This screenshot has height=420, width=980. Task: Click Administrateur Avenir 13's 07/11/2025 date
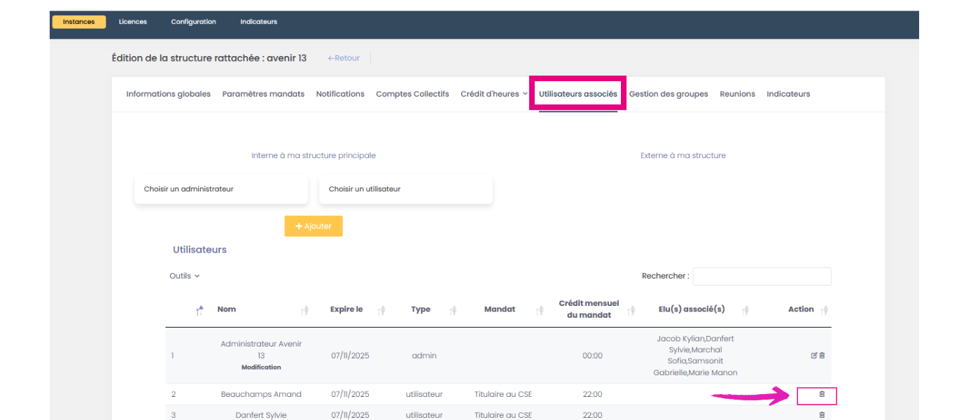[350, 356]
